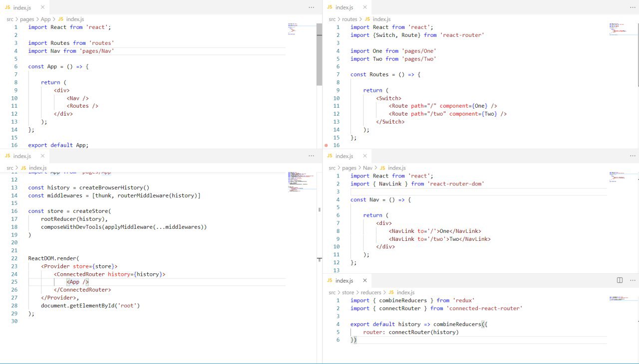The height and width of the screenshot is (364, 639).
Task: Click the NavLink to='/two' line in Nav editor
Action: tap(440, 239)
